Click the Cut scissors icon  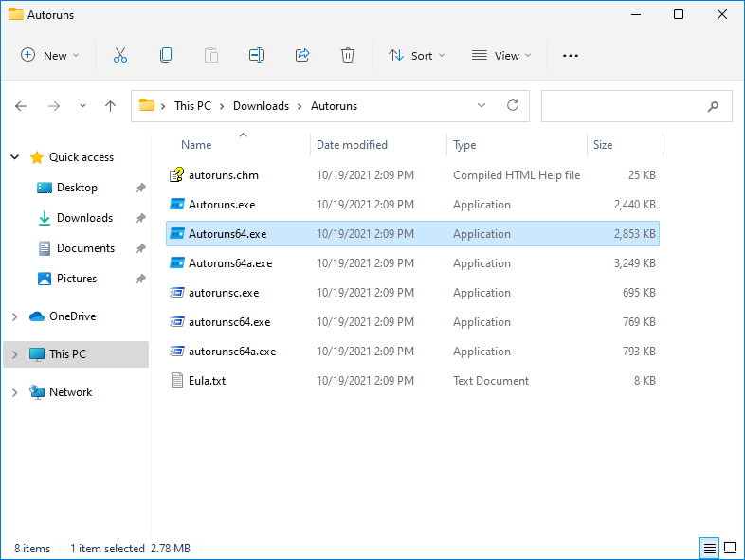click(x=120, y=55)
